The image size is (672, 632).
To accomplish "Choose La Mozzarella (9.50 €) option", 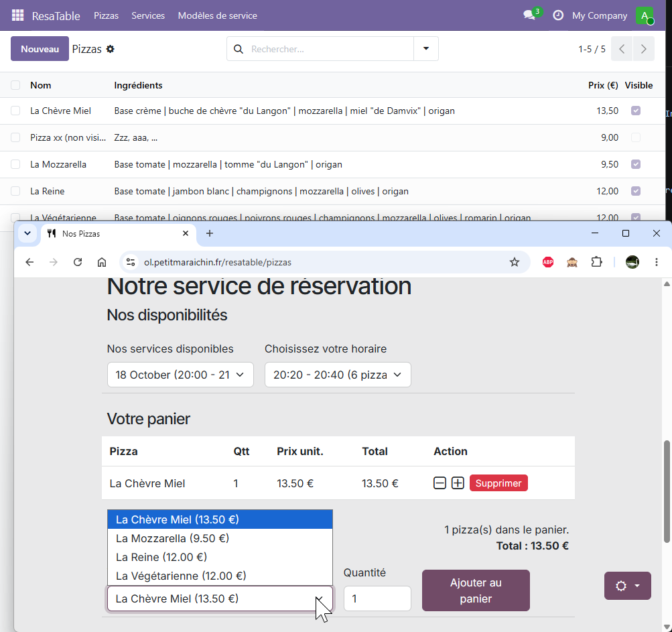I will [220, 538].
